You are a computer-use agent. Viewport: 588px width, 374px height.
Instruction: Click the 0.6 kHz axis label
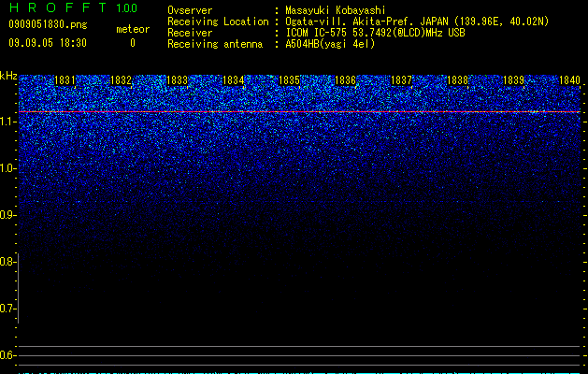pyautogui.click(x=7, y=355)
